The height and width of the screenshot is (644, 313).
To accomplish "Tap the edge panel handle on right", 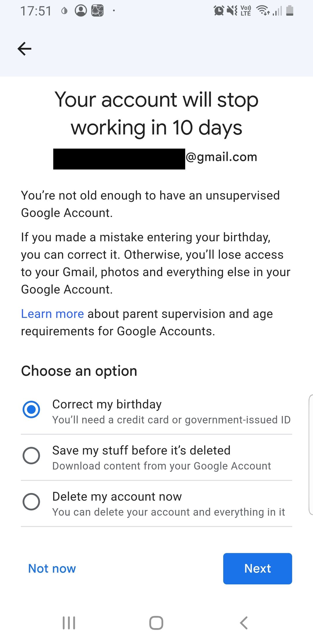I will 311,454.
